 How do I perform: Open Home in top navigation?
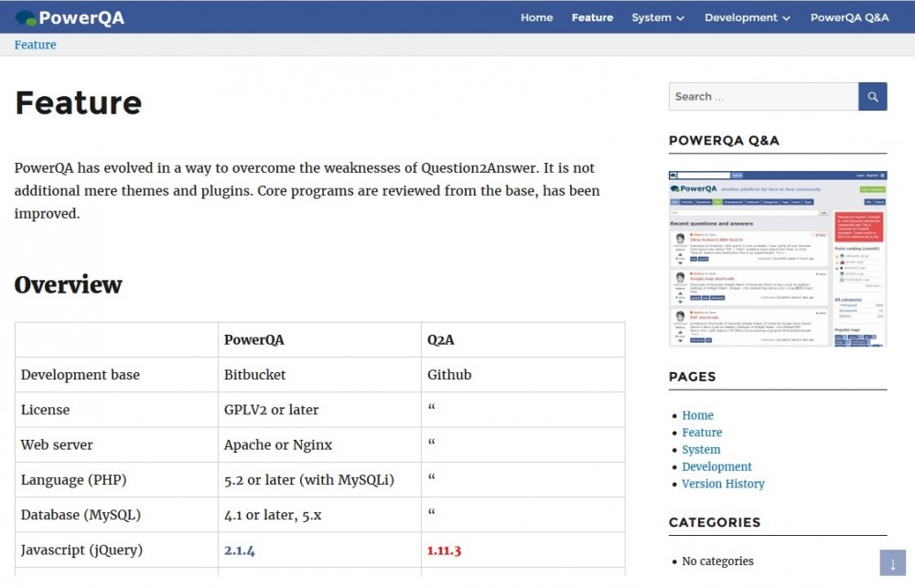click(x=536, y=17)
